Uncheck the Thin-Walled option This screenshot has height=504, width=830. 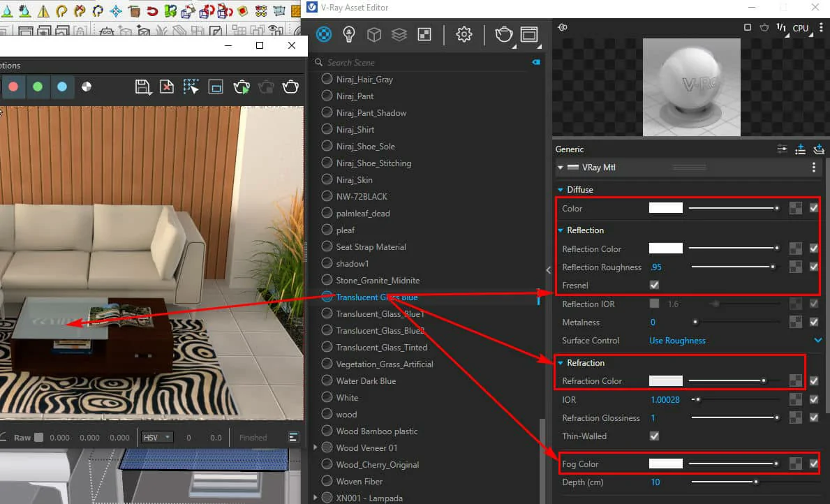pyautogui.click(x=654, y=436)
